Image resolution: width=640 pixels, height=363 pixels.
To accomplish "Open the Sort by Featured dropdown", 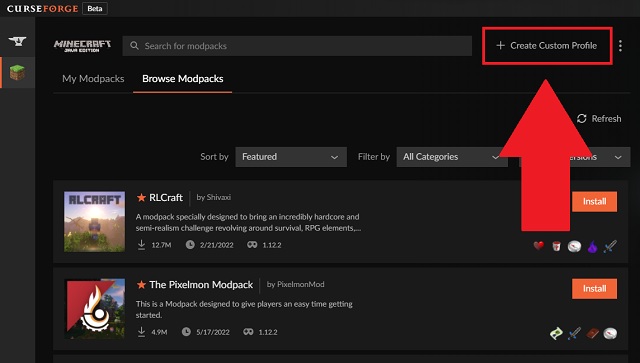I will [291, 157].
